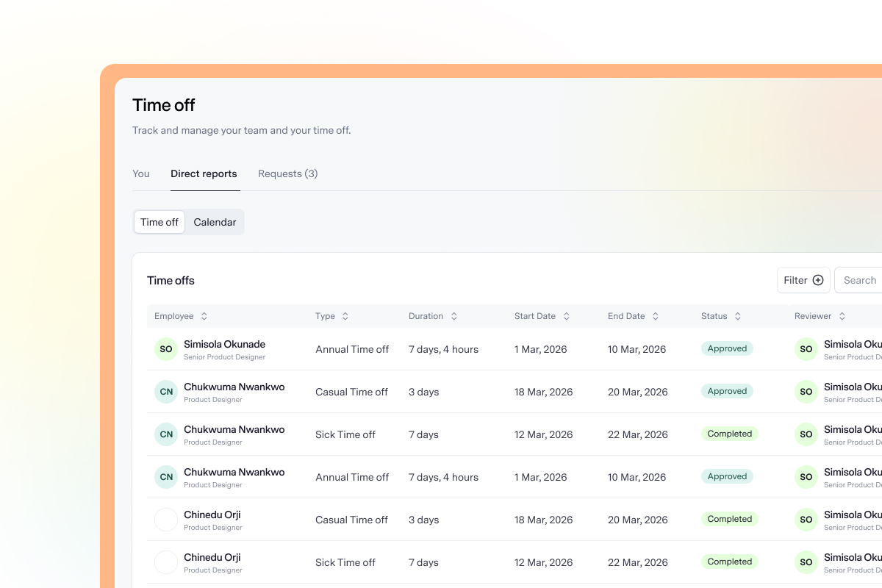Select Chukwuma Nwankwo in Sick Time off row
882x588 pixels.
[234, 429]
